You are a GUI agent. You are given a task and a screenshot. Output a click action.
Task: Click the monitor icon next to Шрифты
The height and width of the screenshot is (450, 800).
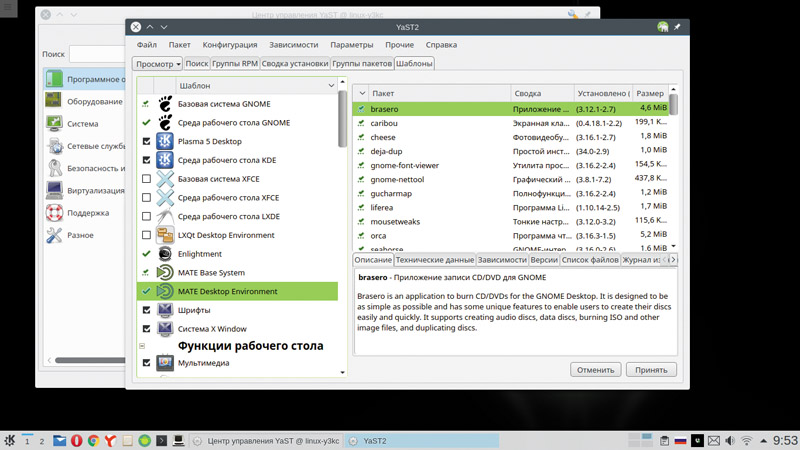[x=165, y=310]
